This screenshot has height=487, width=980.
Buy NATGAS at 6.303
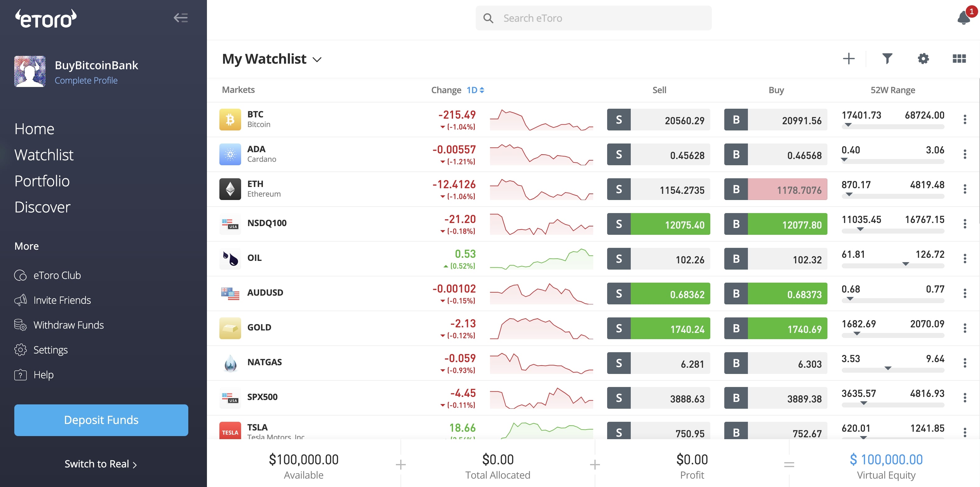(776, 363)
